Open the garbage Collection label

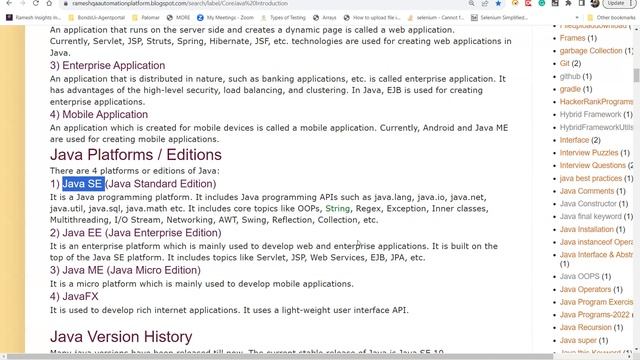(x=591, y=51)
